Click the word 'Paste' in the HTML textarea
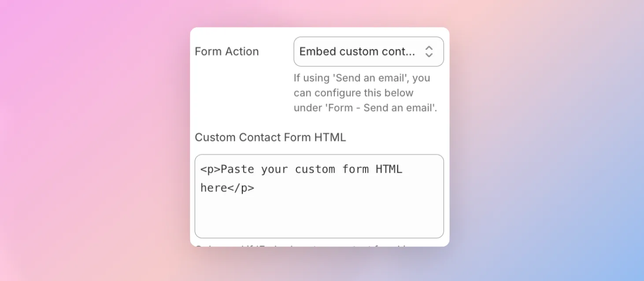This screenshot has width=644, height=281. [237, 169]
